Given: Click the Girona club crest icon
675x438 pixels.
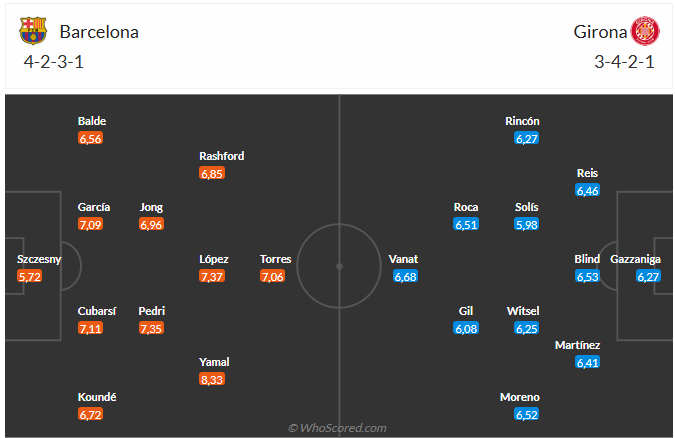Looking at the screenshot, I should pyautogui.click(x=643, y=31).
